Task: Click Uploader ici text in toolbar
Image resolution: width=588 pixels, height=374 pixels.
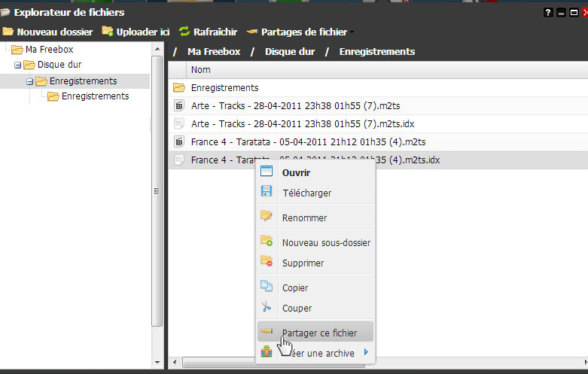Action: pos(143,32)
